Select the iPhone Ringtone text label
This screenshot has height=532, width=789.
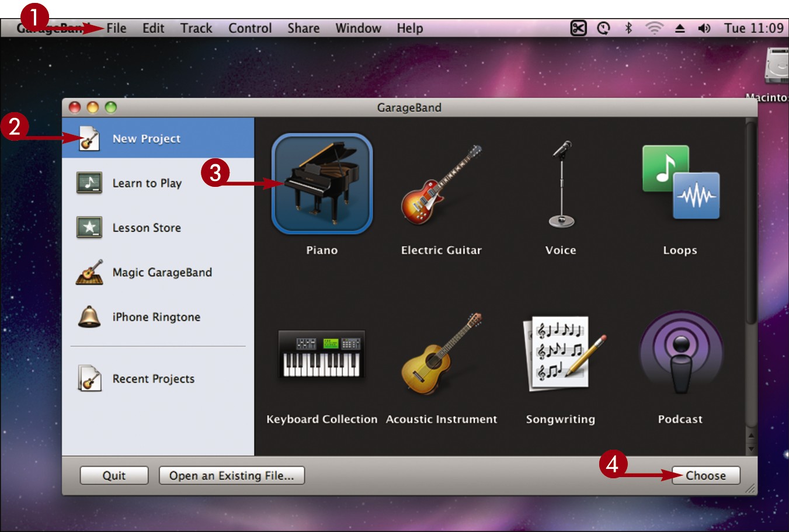[x=157, y=317]
